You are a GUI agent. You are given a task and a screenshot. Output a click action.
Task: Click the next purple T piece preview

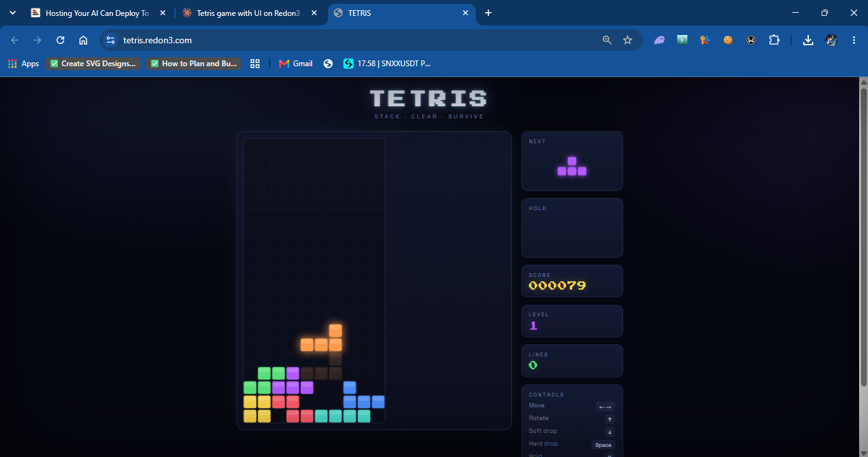click(572, 166)
